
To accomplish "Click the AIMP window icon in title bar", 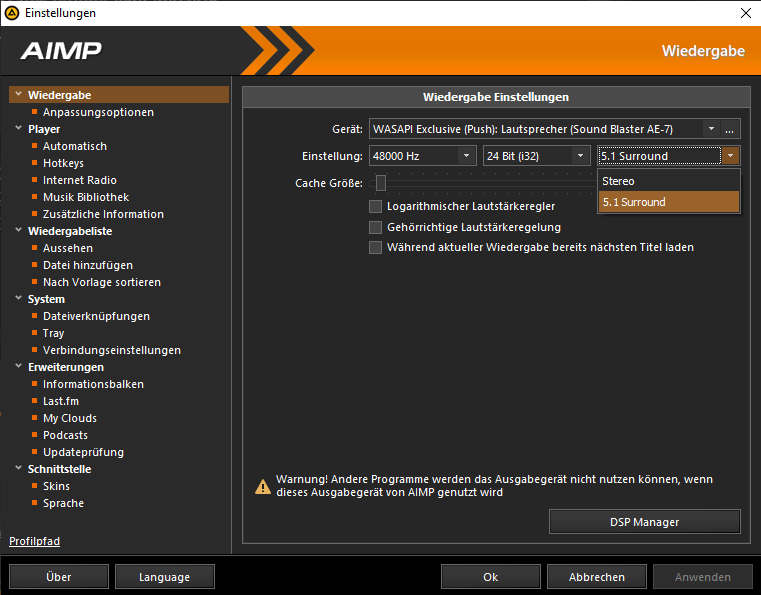I will 12,13.
